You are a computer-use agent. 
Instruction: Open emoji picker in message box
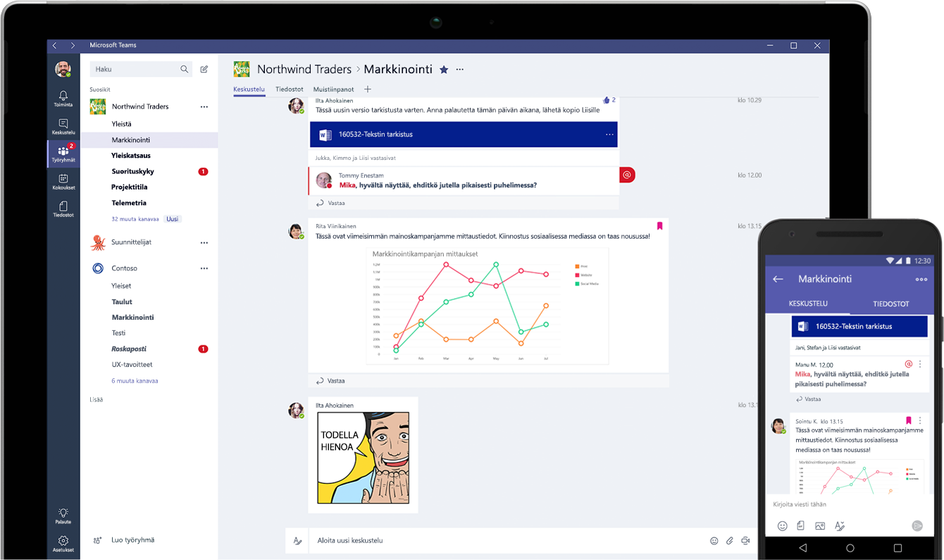[714, 540]
